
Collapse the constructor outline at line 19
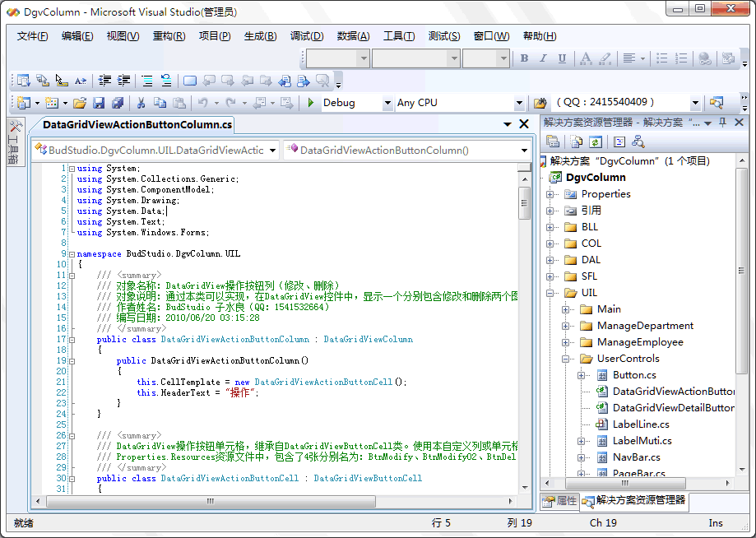tap(72, 361)
